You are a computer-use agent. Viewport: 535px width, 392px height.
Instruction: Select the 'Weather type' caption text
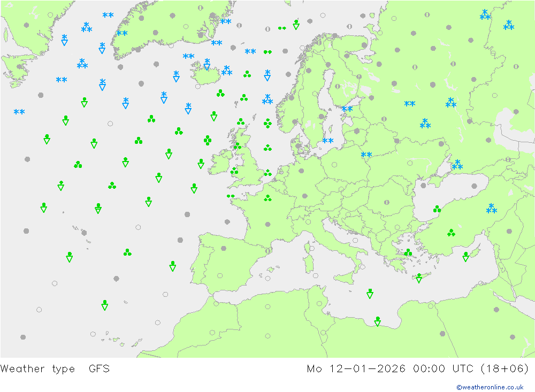[x=37, y=369]
